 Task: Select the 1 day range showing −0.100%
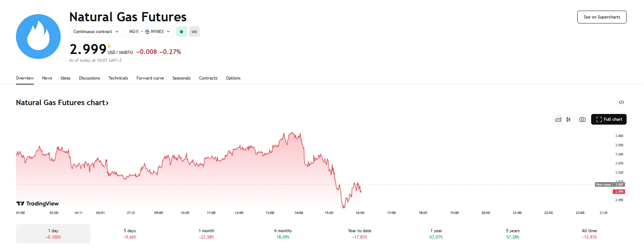53,233
